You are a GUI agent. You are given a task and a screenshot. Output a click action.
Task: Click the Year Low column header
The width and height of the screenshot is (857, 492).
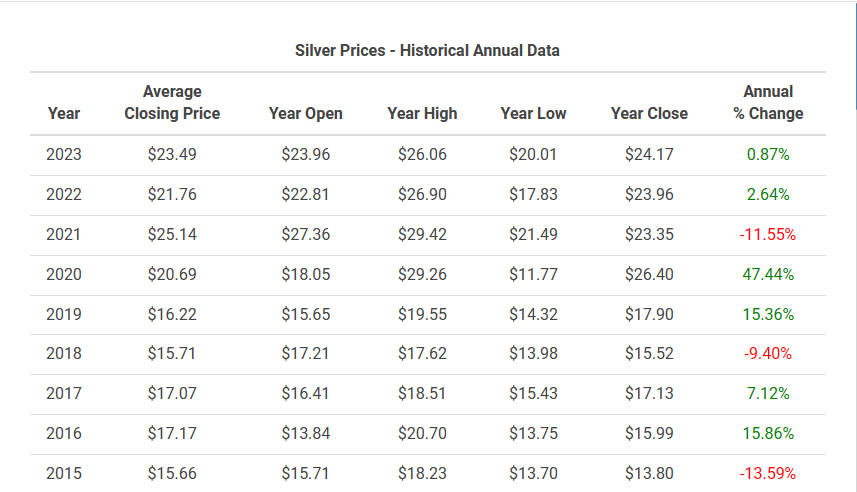(533, 113)
